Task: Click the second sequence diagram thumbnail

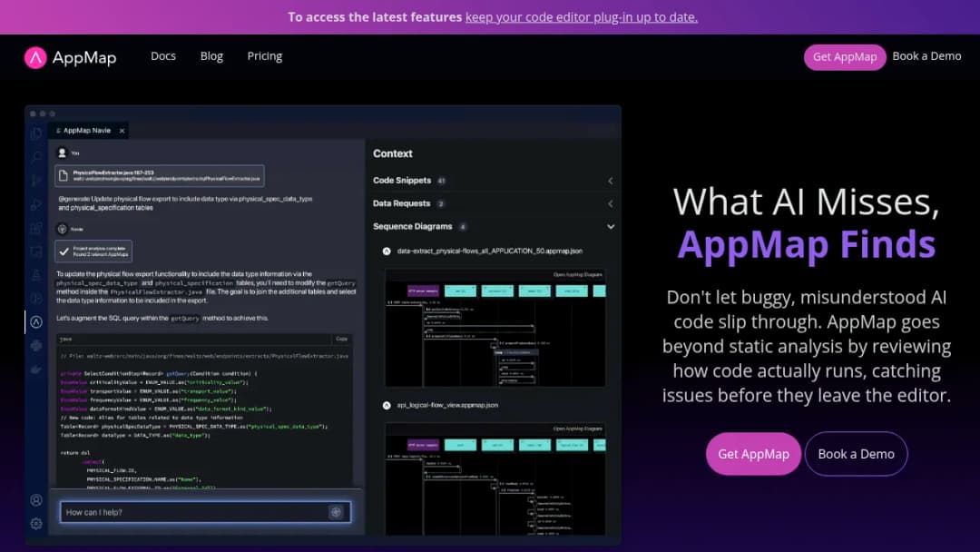Action: (x=495, y=478)
